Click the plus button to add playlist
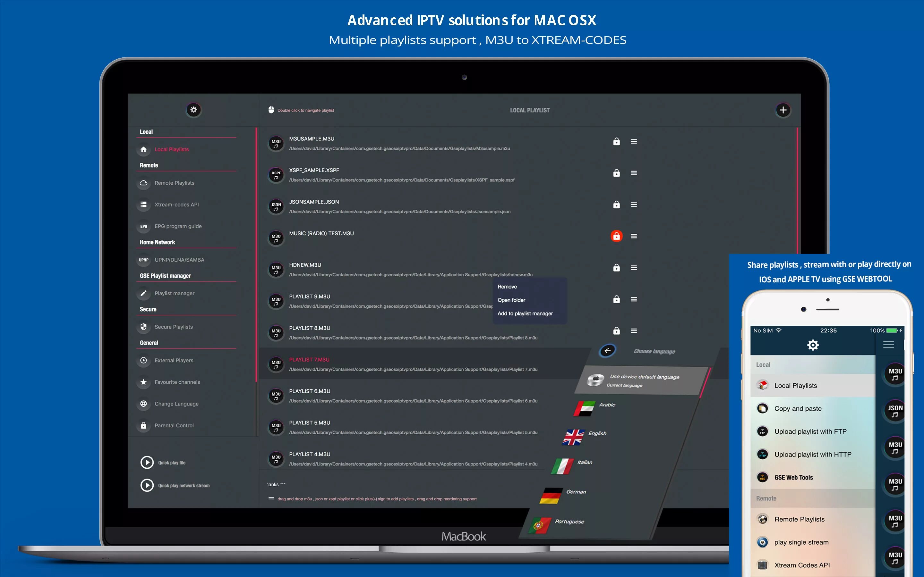 tap(784, 110)
